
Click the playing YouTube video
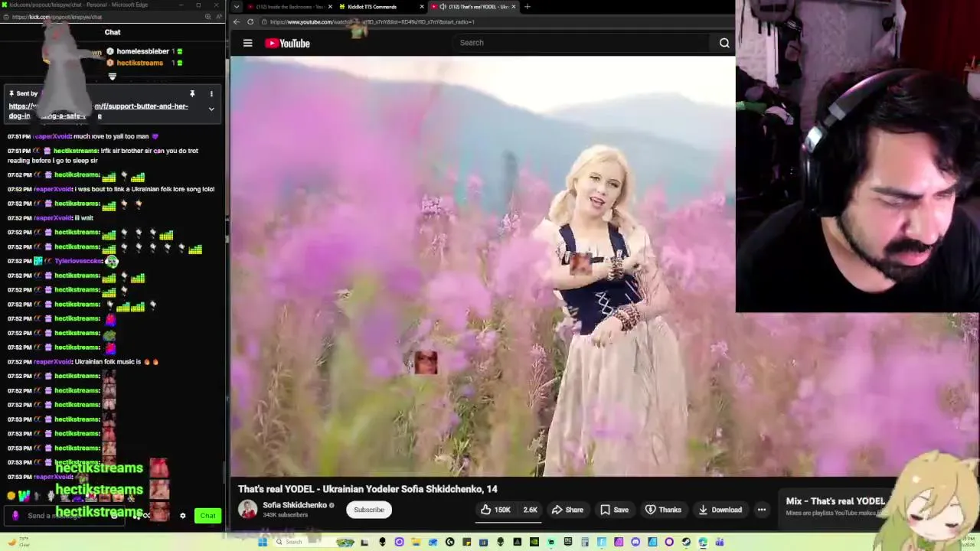[x=482, y=266]
